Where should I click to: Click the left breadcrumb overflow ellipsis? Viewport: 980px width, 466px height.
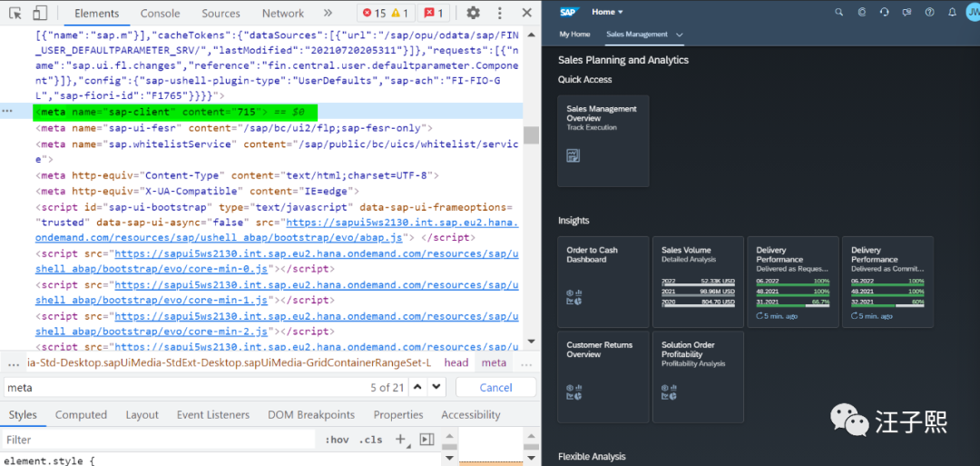13,363
